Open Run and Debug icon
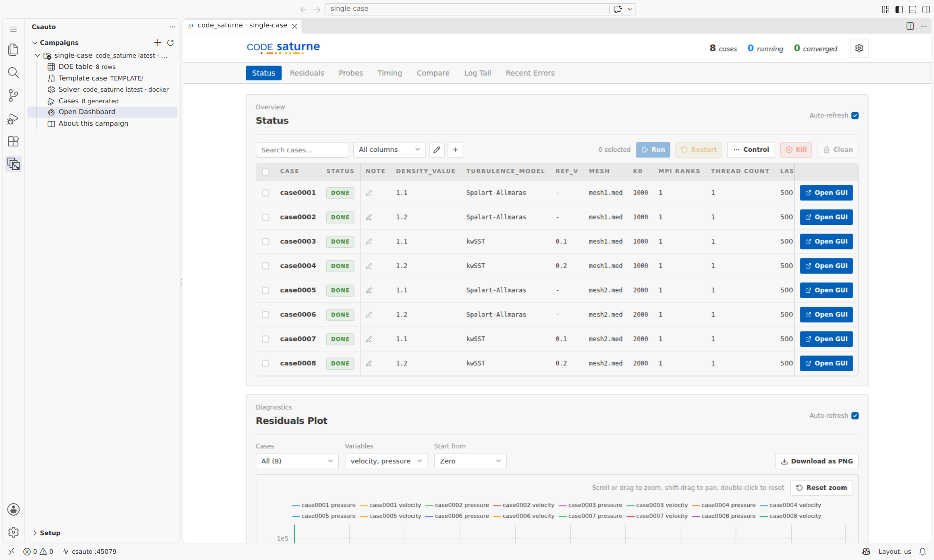 13,119
